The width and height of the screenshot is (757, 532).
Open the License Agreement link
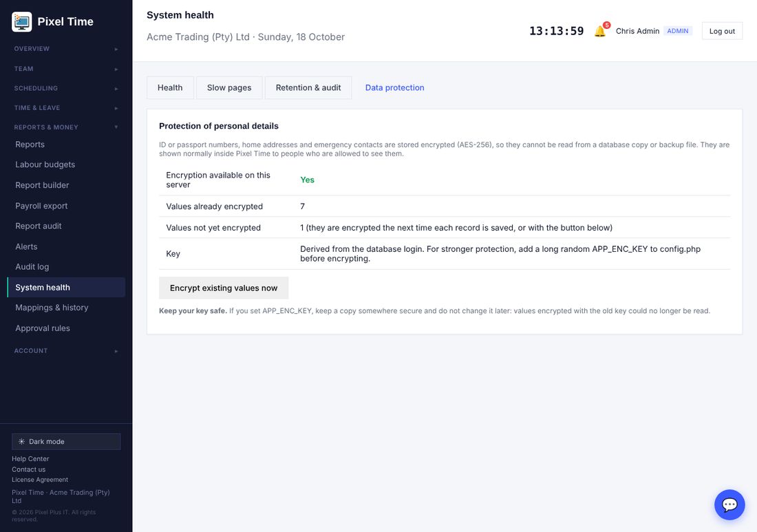click(40, 480)
